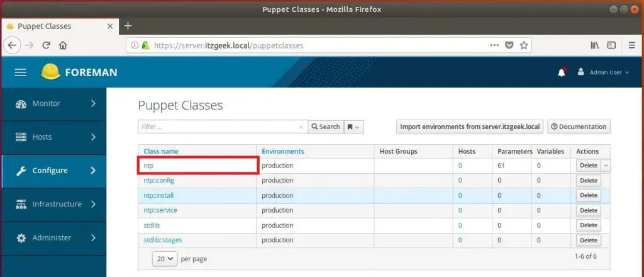
Task: Select the Configure menu item
Action: (x=54, y=171)
